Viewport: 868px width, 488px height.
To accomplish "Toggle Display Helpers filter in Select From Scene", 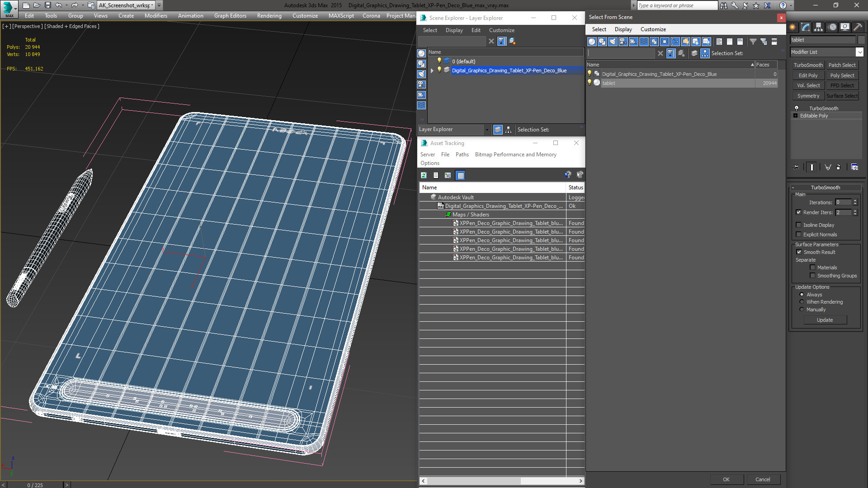I will point(633,42).
